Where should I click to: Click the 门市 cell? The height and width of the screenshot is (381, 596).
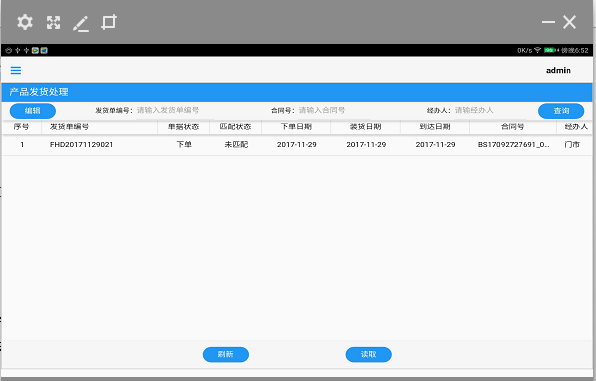tap(572, 144)
